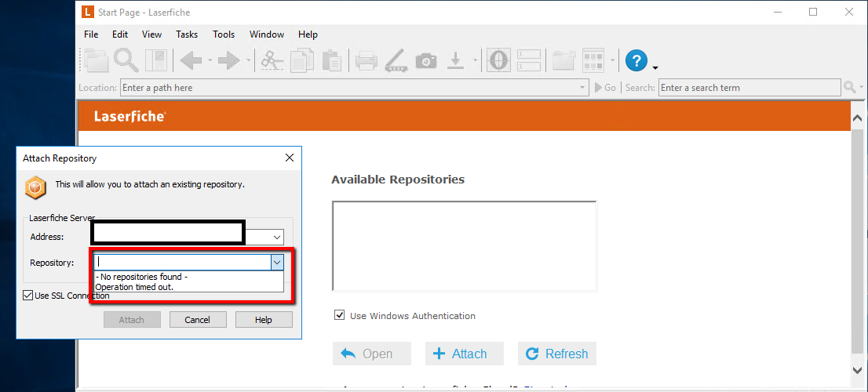Click the Back arrow toolbar icon
The width and height of the screenshot is (868, 392).
pyautogui.click(x=191, y=60)
